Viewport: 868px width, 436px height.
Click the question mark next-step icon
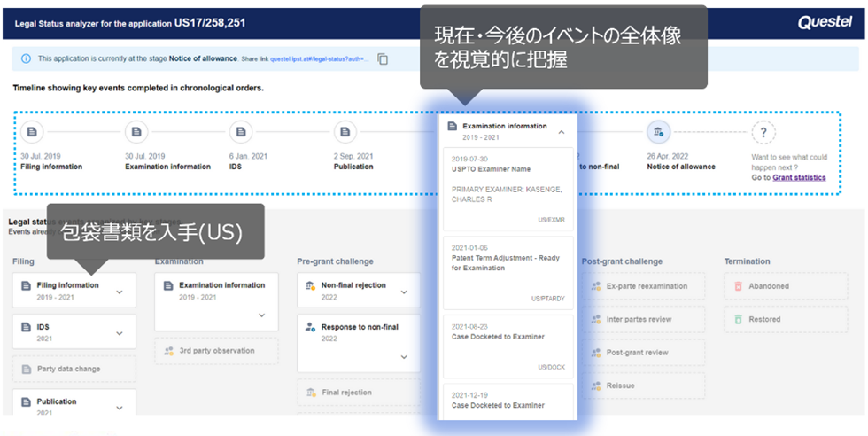763,132
